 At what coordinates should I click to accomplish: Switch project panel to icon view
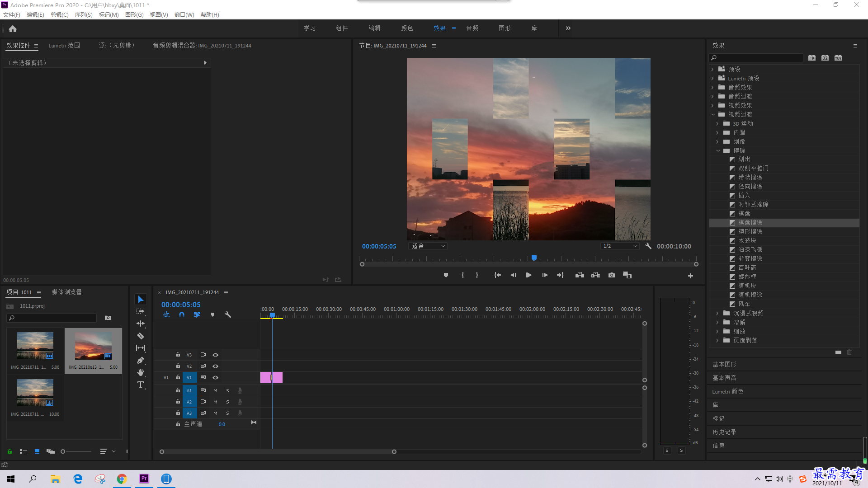pos(37,451)
